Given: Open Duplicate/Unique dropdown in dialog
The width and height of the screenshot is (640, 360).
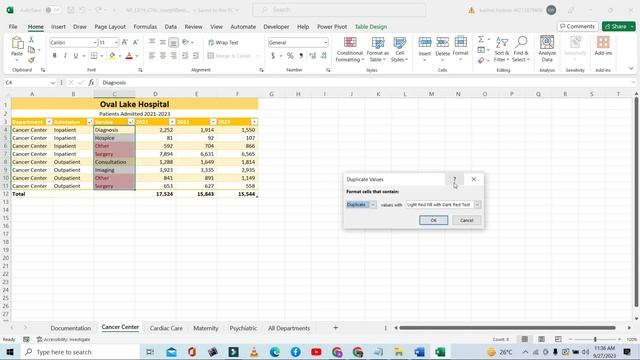Looking at the screenshot, I should point(373,204).
